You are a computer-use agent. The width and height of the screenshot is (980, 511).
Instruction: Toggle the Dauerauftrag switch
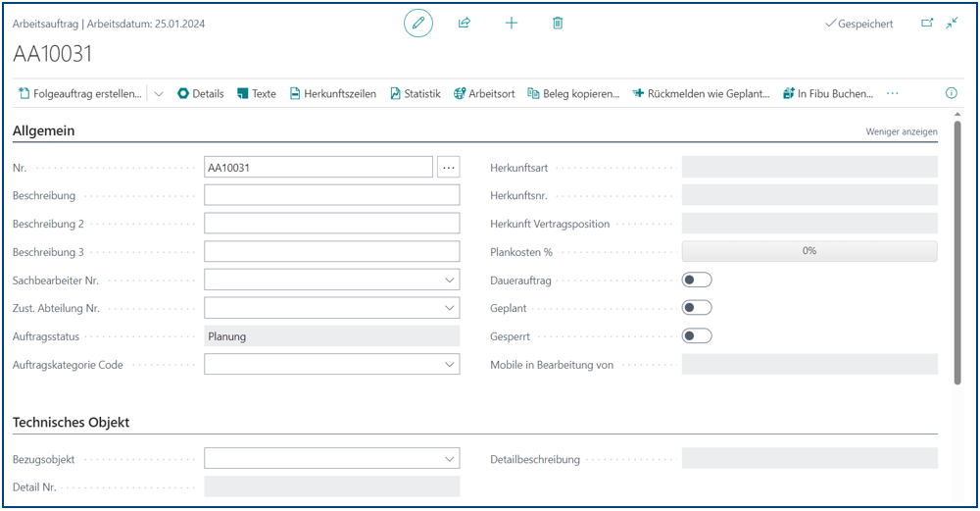[697, 280]
